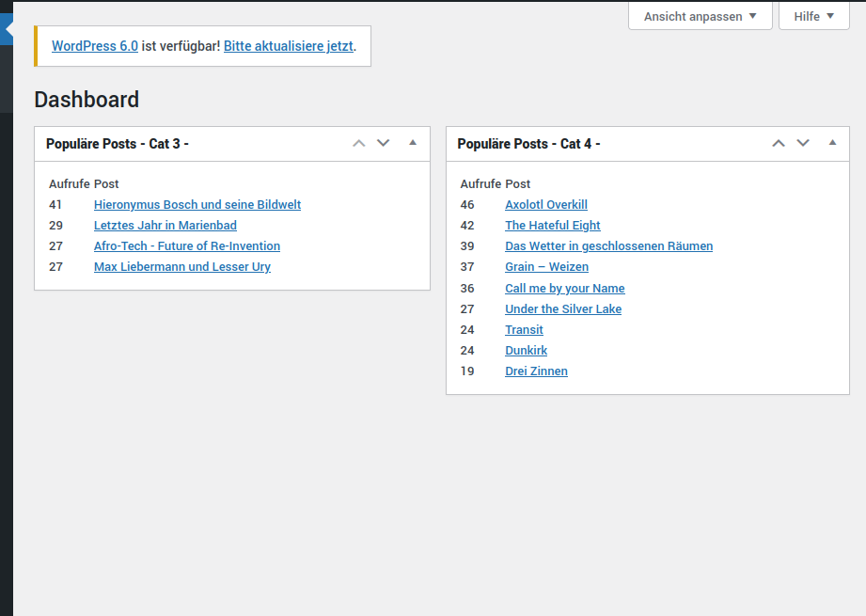Collapse the Populäre Posts Cat 4 panel
The width and height of the screenshot is (866, 616).
coord(832,143)
